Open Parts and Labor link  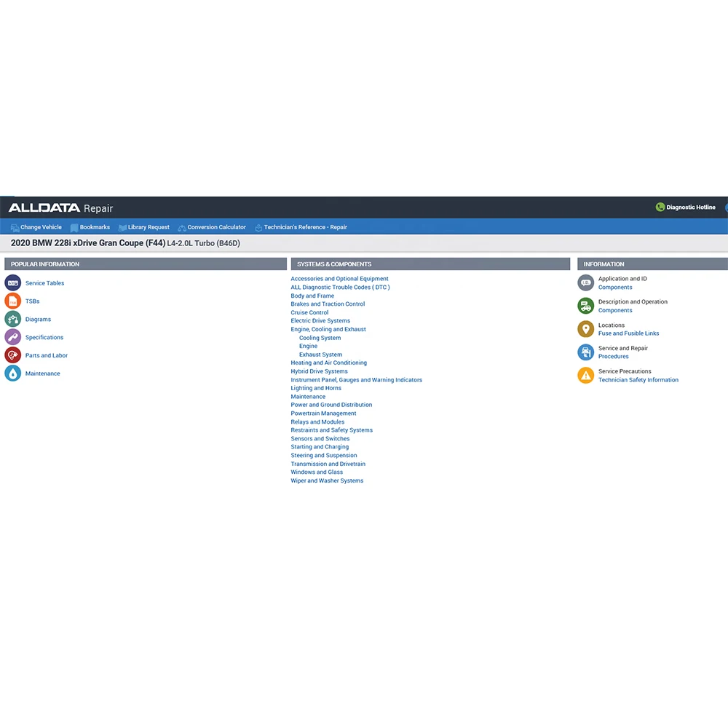[x=47, y=355]
